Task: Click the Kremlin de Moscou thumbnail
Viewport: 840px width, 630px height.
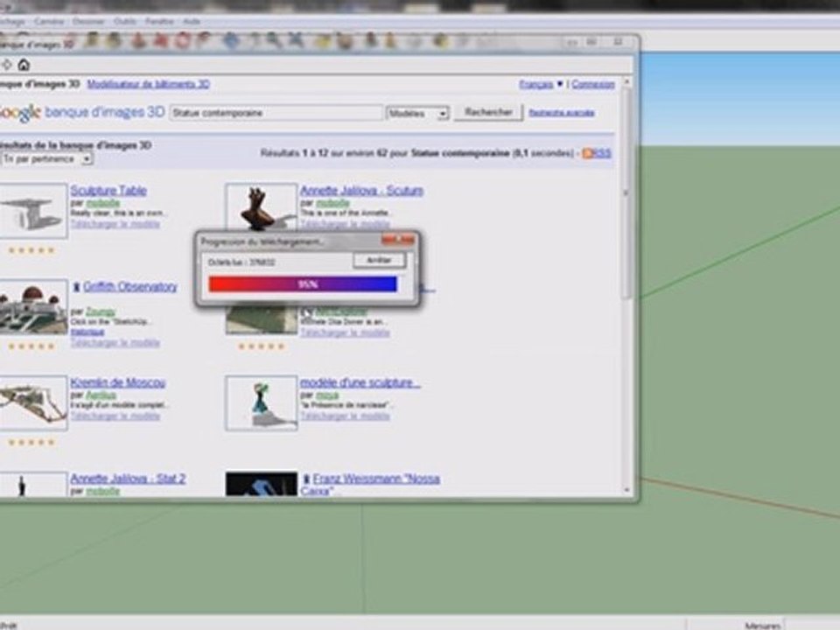Action: (33, 402)
